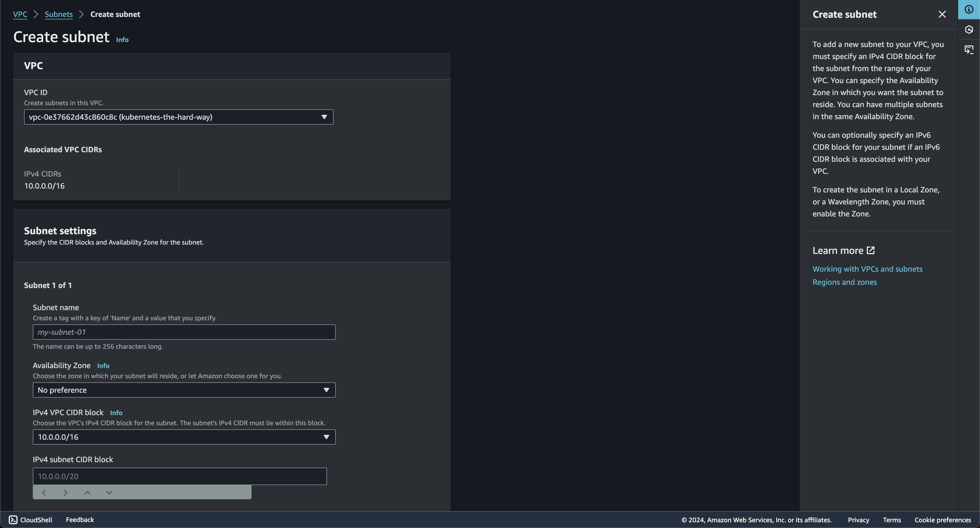Open Working with VPCs and subnets link

point(867,269)
